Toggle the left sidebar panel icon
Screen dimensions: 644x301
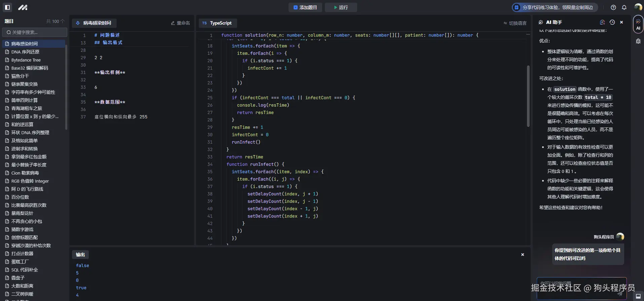(7, 7)
